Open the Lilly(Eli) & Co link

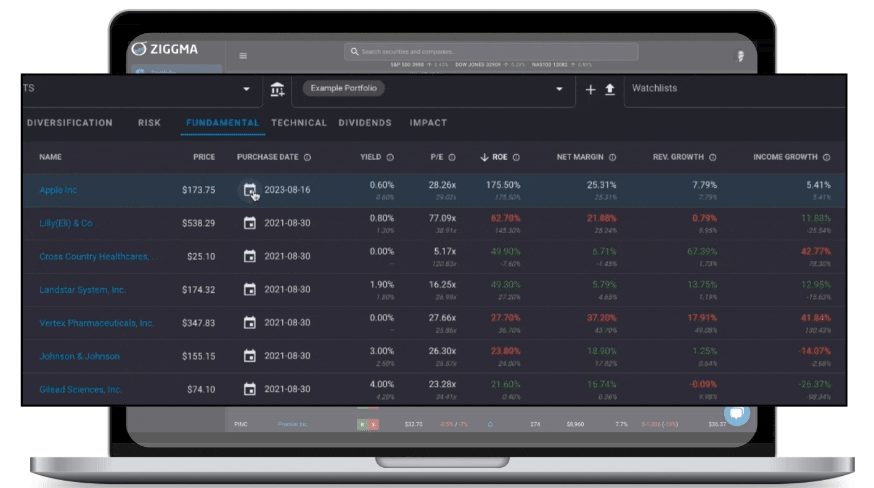[66, 223]
